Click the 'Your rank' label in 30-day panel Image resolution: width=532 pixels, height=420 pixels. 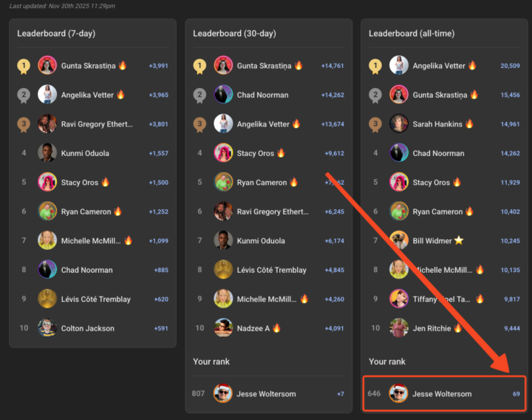pos(211,362)
